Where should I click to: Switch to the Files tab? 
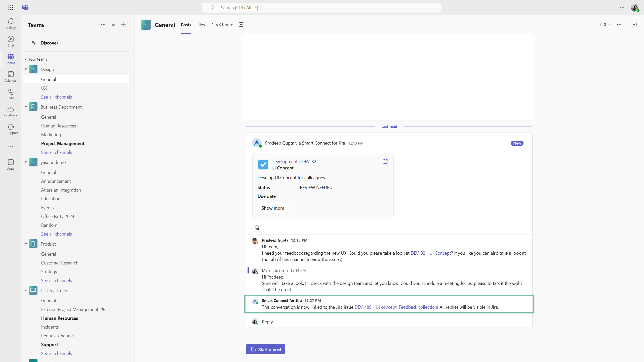coord(200,25)
